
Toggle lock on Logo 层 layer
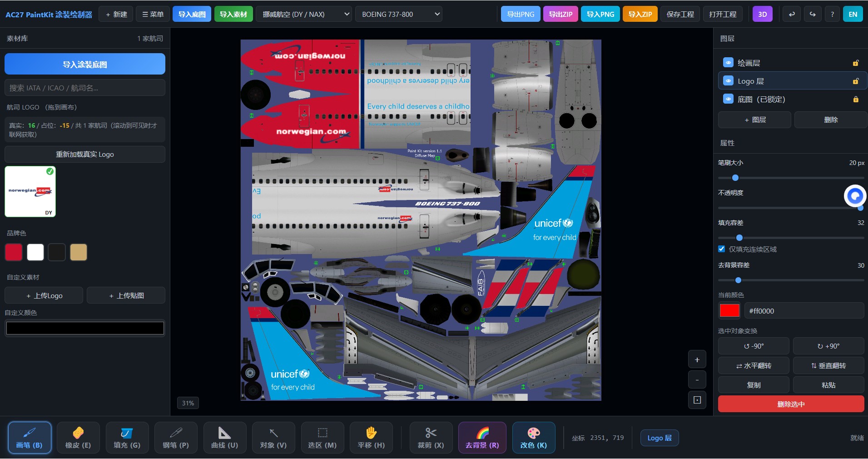856,81
